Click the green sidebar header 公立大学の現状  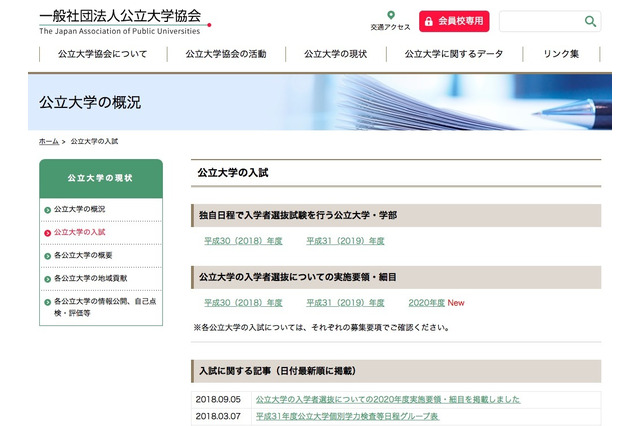click(101, 178)
